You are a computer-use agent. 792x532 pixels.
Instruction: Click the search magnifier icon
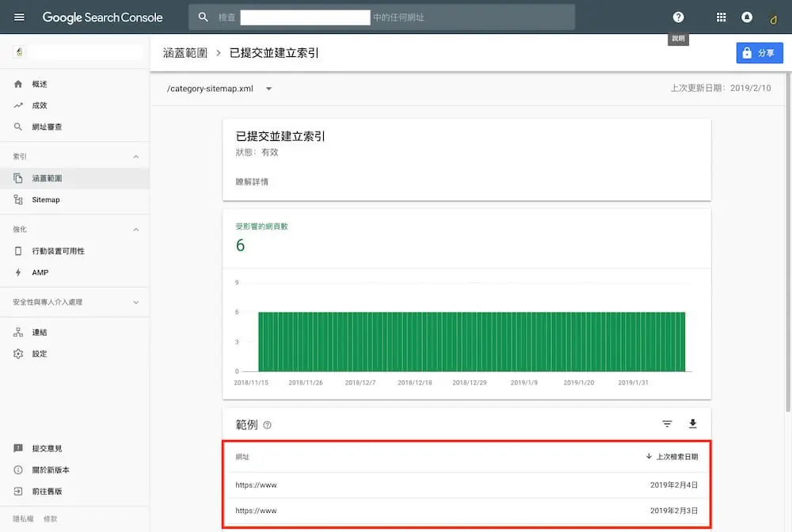[203, 17]
